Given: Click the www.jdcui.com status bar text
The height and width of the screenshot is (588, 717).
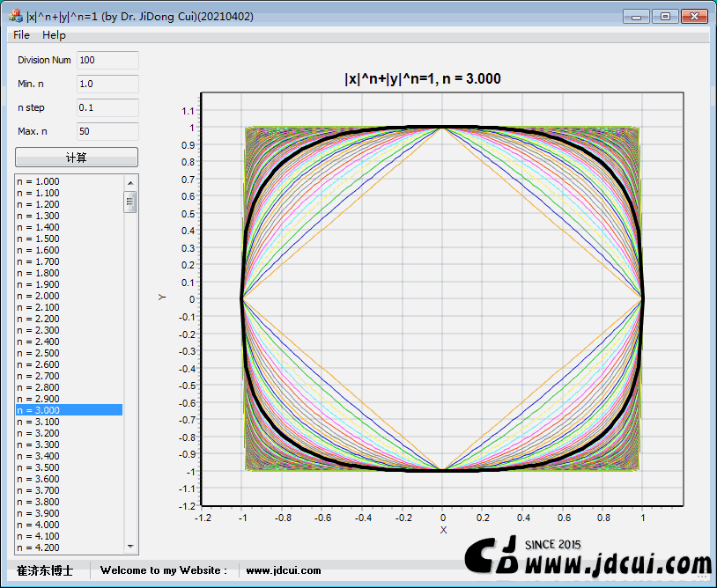Looking at the screenshot, I should coord(284,570).
